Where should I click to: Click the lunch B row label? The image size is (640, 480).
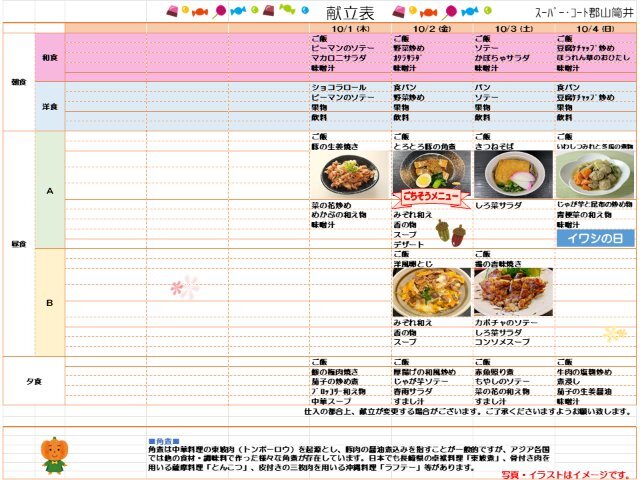(x=50, y=303)
